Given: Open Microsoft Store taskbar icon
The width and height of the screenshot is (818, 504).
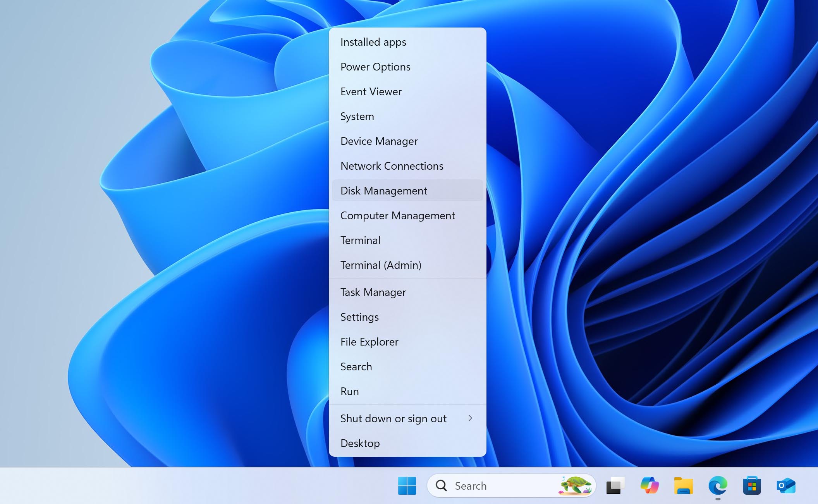Looking at the screenshot, I should point(752,485).
